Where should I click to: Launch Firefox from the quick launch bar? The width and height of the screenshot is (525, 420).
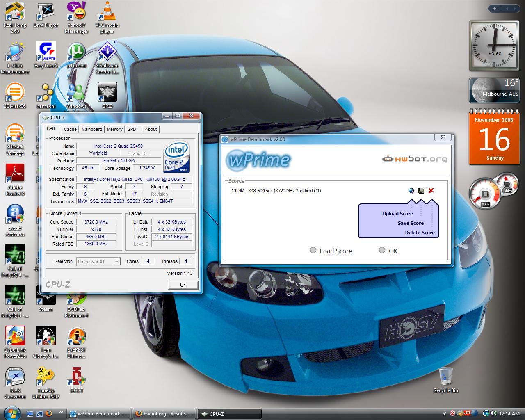tap(50, 414)
